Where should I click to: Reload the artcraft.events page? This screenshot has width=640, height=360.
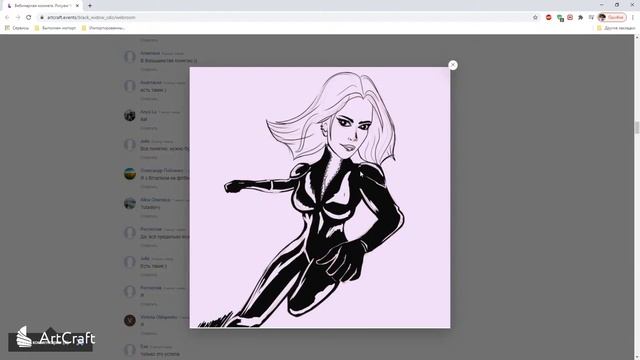(29, 17)
